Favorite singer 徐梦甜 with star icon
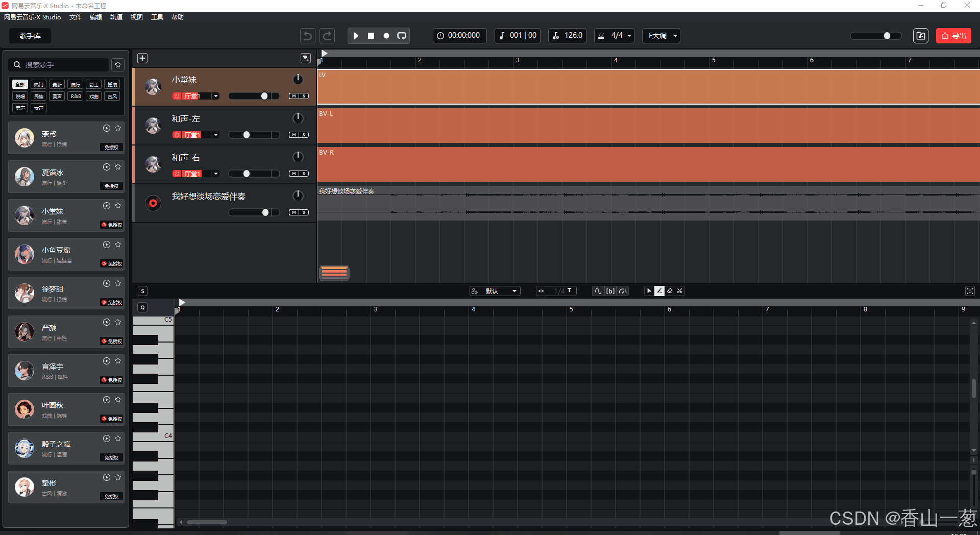Screen dimensions: 980x535 [118, 283]
